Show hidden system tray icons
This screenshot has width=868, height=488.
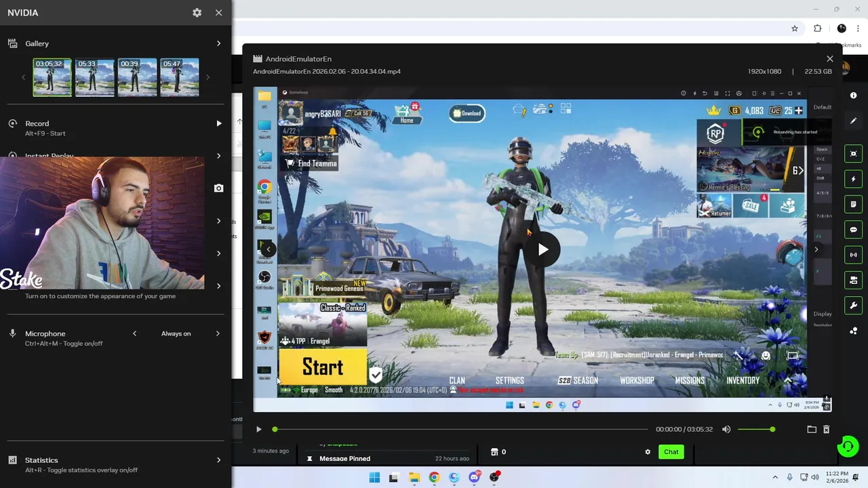coord(776,477)
